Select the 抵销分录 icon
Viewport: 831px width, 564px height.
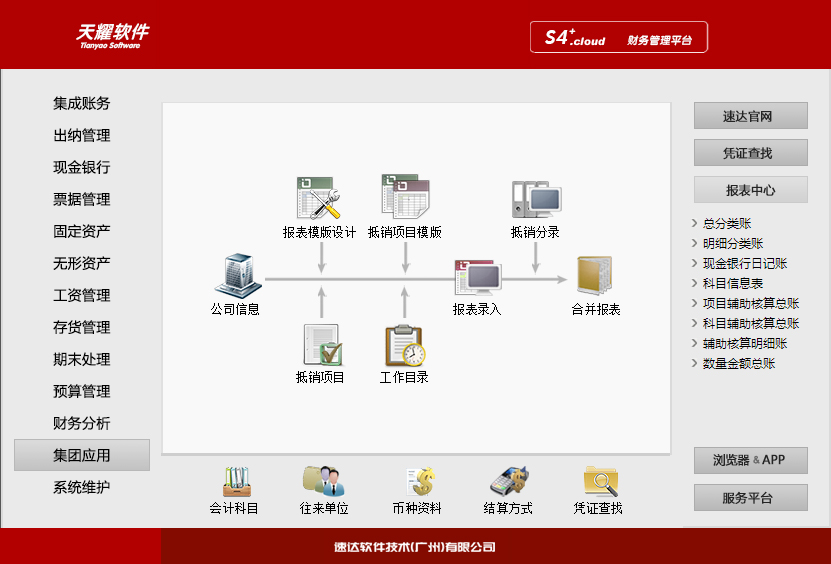535,199
